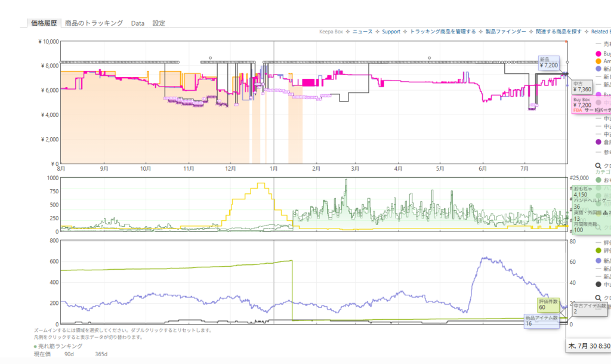Toggle the olive-green 評価 legend circle
611x364 pixels.
tap(598, 251)
